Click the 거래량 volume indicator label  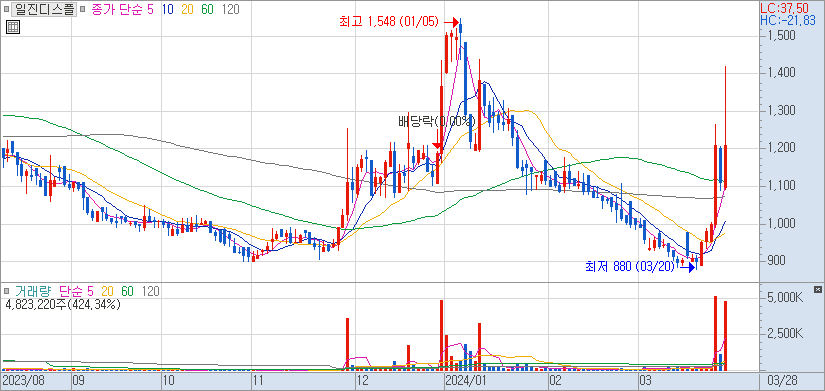[x=33, y=291]
